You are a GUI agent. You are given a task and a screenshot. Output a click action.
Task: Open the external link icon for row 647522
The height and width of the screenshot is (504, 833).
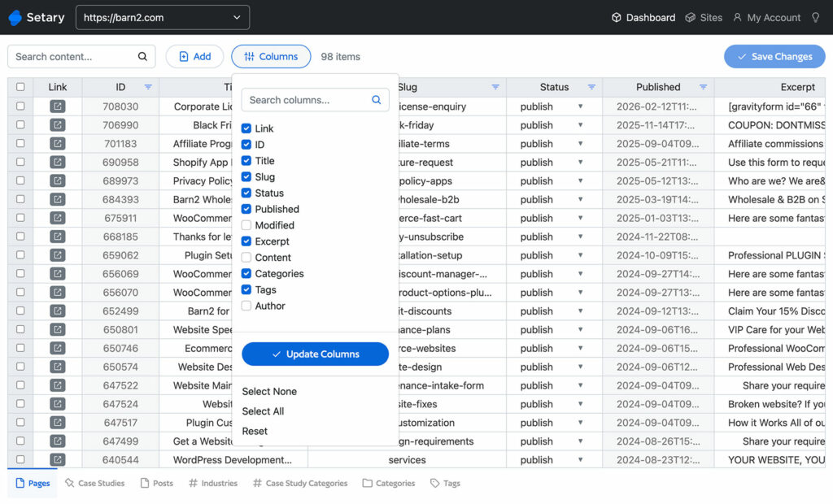58,385
